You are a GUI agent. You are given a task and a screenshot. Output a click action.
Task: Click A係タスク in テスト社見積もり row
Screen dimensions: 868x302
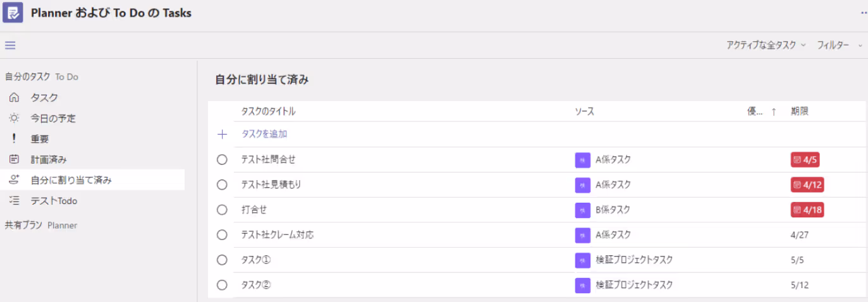pos(613,184)
